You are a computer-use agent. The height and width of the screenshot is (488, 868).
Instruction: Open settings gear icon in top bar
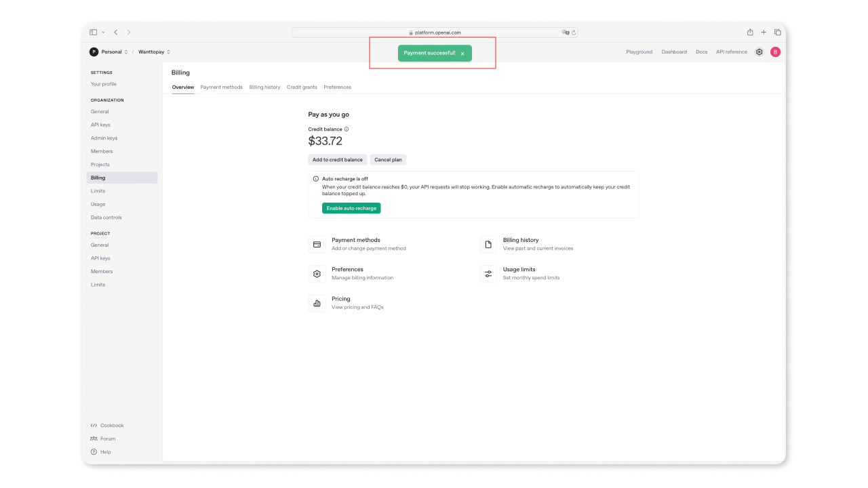tap(759, 52)
